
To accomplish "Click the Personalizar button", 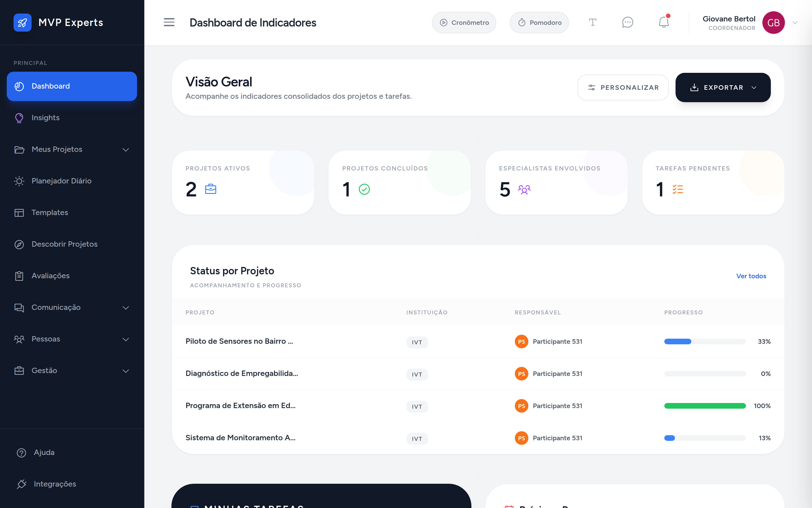I will click(x=623, y=87).
